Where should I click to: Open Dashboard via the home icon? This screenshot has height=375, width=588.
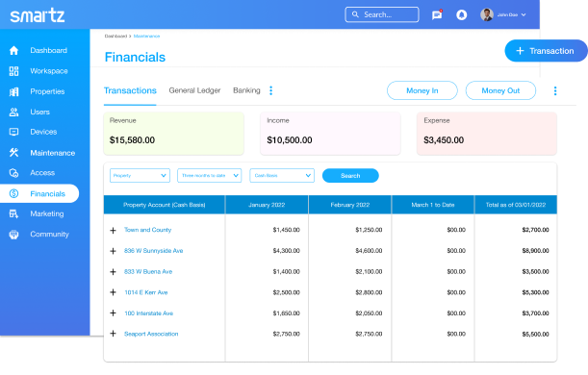(x=13, y=51)
